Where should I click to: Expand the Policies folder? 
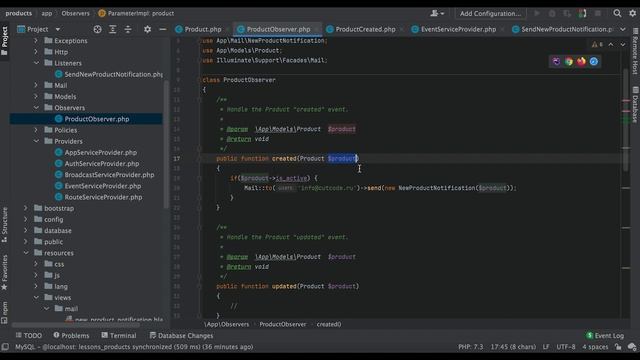(36, 130)
